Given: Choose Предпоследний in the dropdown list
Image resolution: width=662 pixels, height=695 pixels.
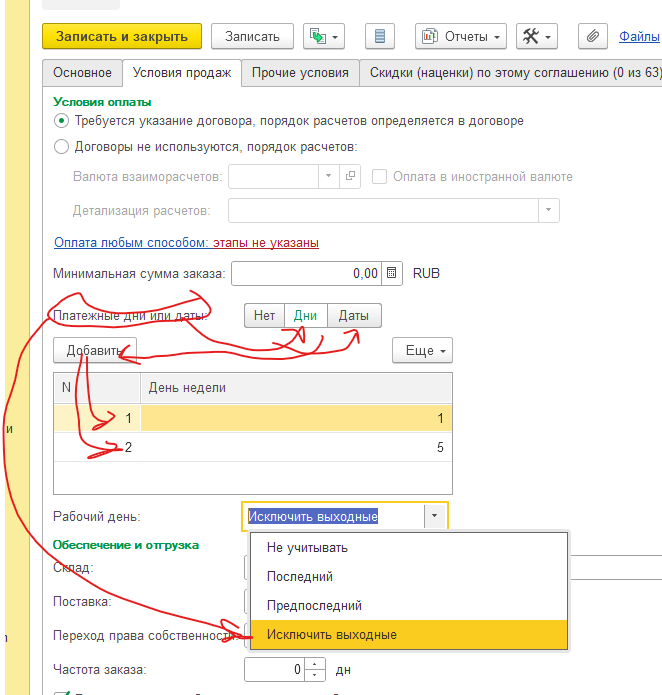Looking at the screenshot, I should pyautogui.click(x=314, y=605).
